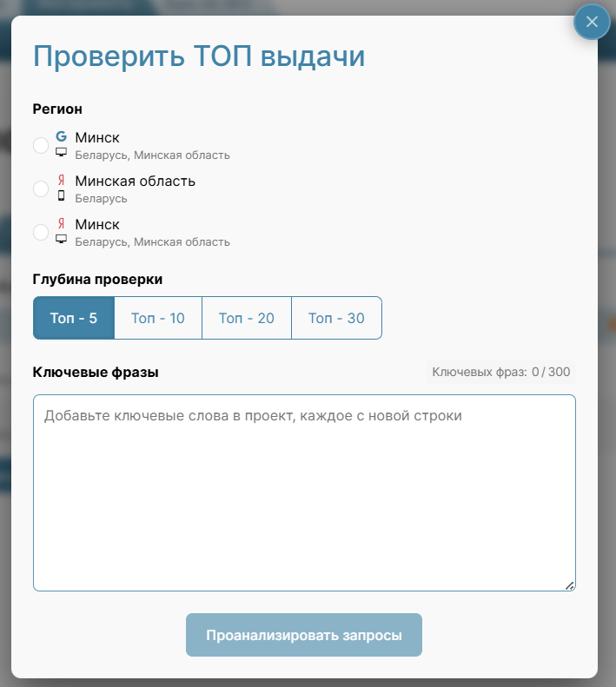Viewport: 616px width, 687px height.
Task: Click the Проверить ТОП выдачи title
Action: 199,56
